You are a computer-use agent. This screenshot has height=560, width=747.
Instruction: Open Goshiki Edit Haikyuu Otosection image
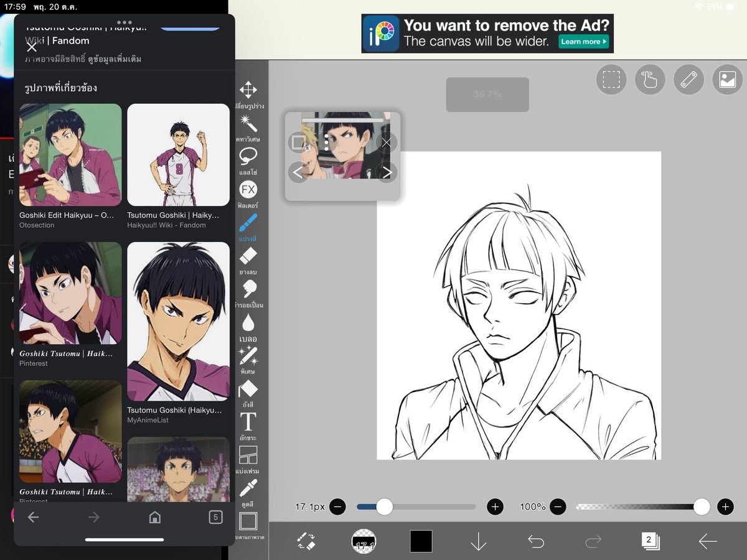pos(70,154)
